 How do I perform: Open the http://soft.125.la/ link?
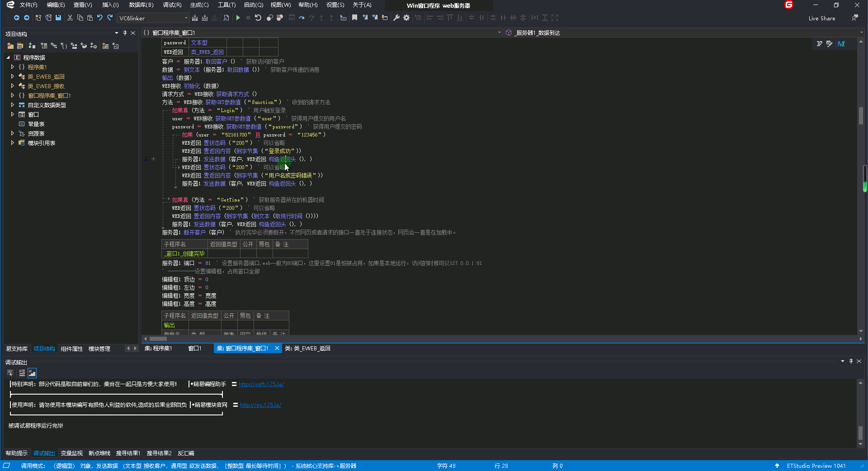coord(261,384)
